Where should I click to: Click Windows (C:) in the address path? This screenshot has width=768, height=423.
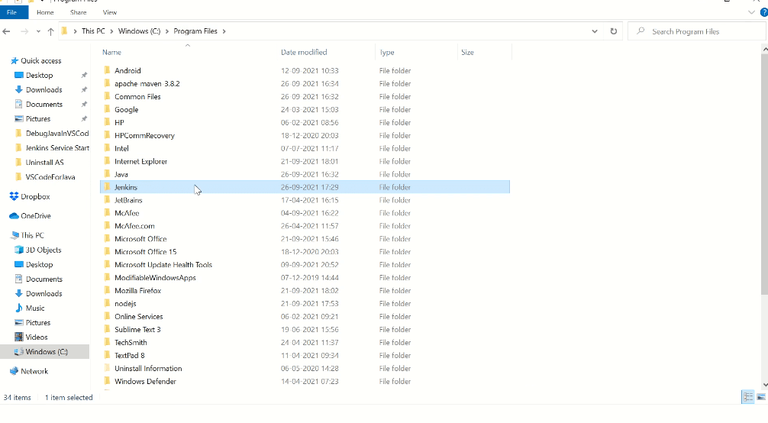[139, 31]
